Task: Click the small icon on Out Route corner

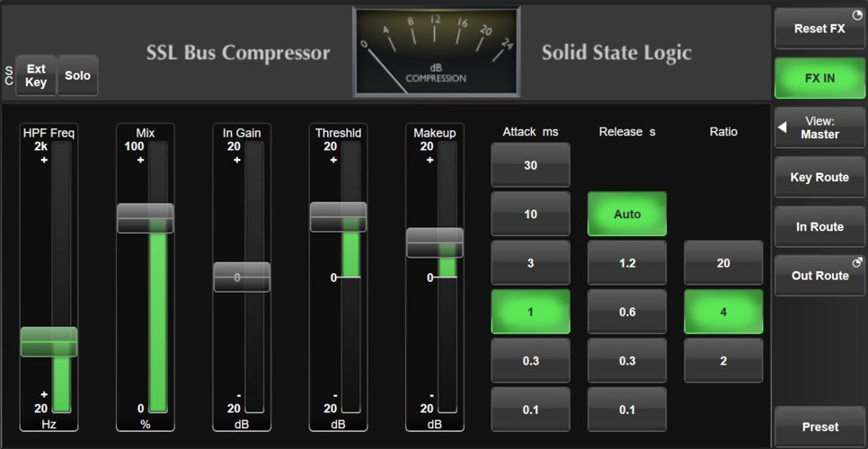Action: tap(857, 262)
